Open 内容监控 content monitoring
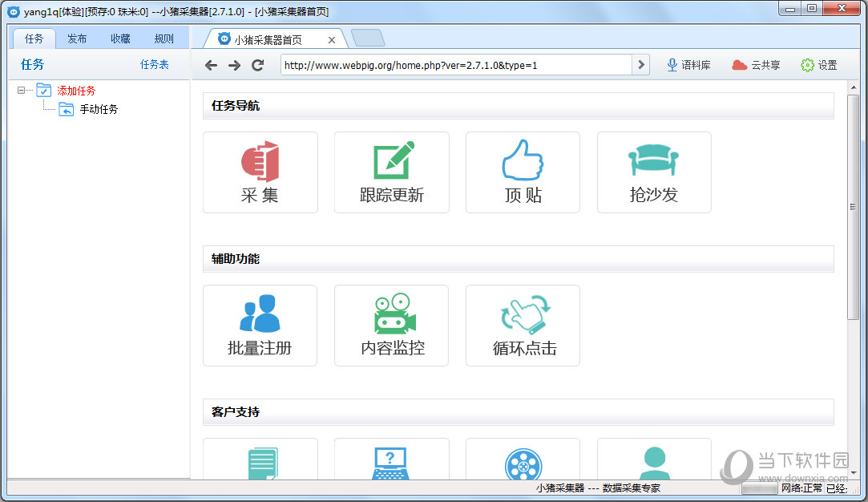868x502 pixels. [x=391, y=325]
